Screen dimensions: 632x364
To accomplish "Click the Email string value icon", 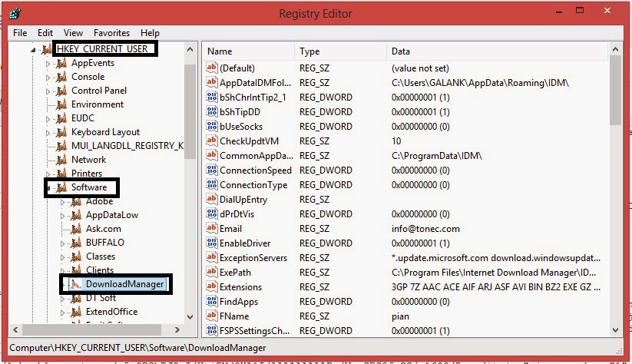I will pos(212,228).
